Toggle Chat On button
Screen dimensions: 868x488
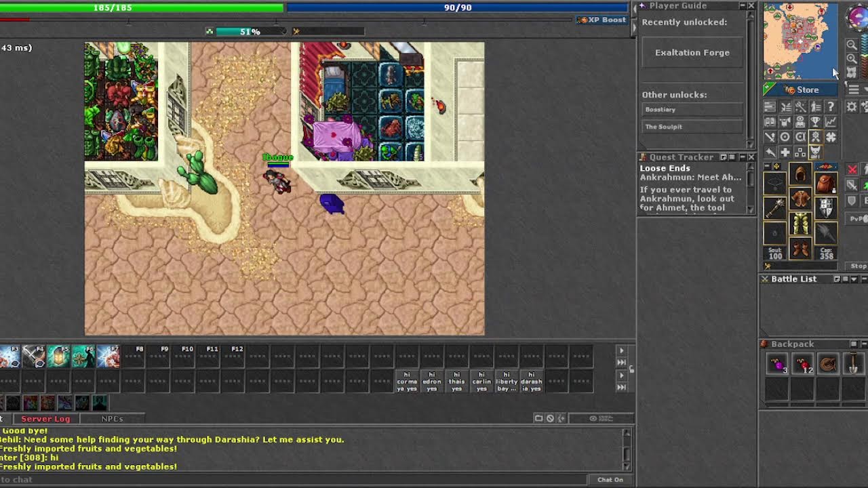pos(610,479)
